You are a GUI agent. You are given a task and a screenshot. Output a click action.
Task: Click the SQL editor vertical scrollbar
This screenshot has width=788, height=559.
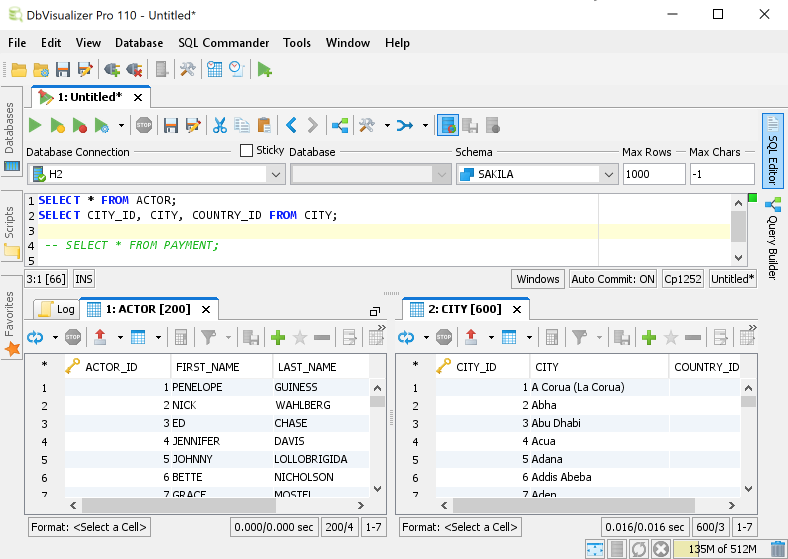738,226
